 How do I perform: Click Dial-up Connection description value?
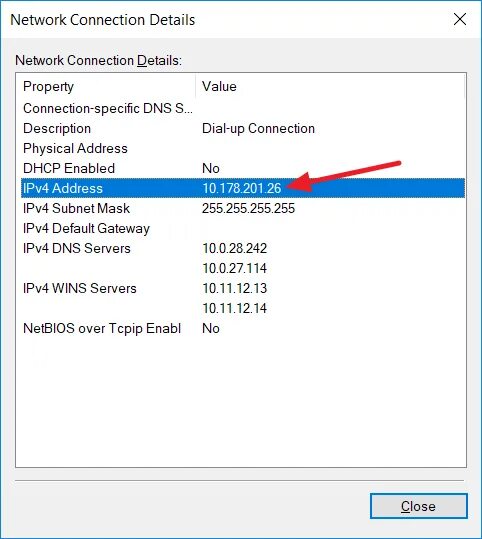coord(258,128)
